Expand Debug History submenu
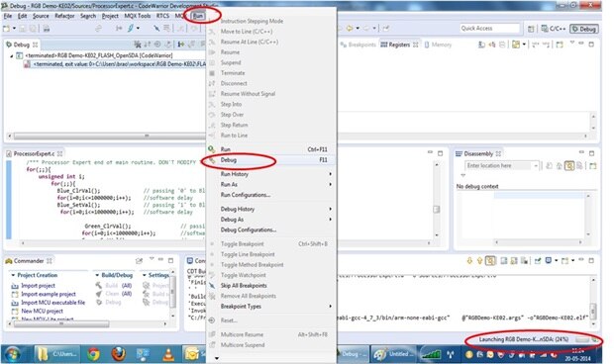The image size is (614, 364). pyautogui.click(x=270, y=209)
